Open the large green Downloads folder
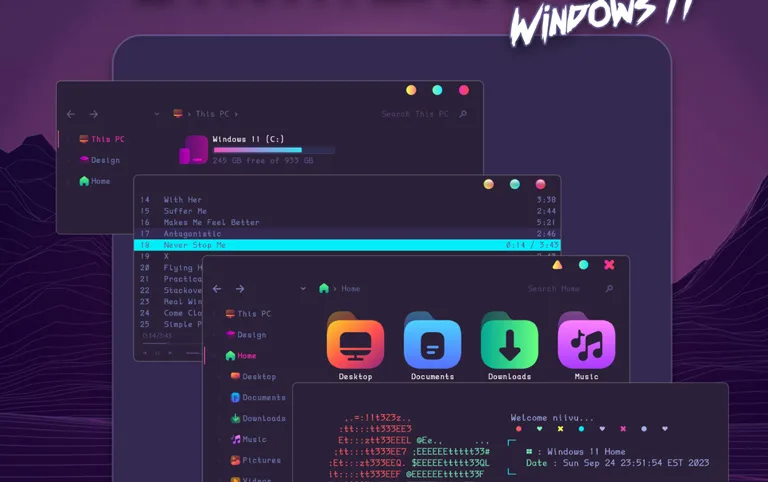This screenshot has width=768, height=482. 509,346
